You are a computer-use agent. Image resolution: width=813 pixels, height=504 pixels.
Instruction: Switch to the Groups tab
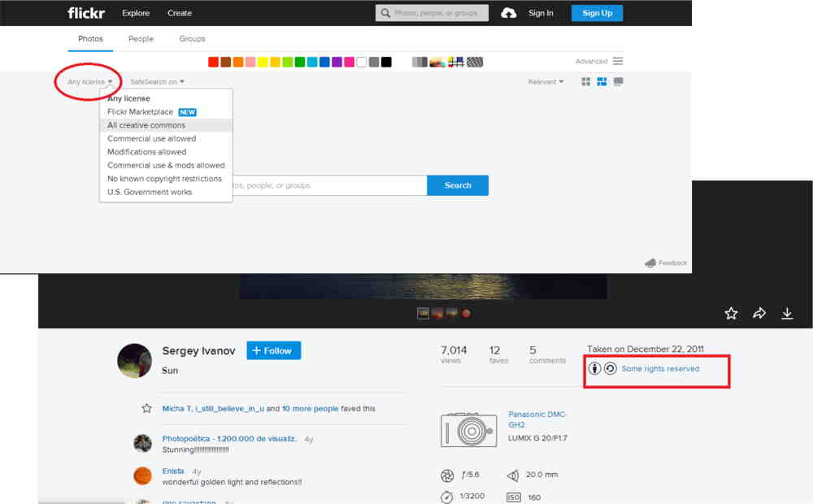click(193, 39)
